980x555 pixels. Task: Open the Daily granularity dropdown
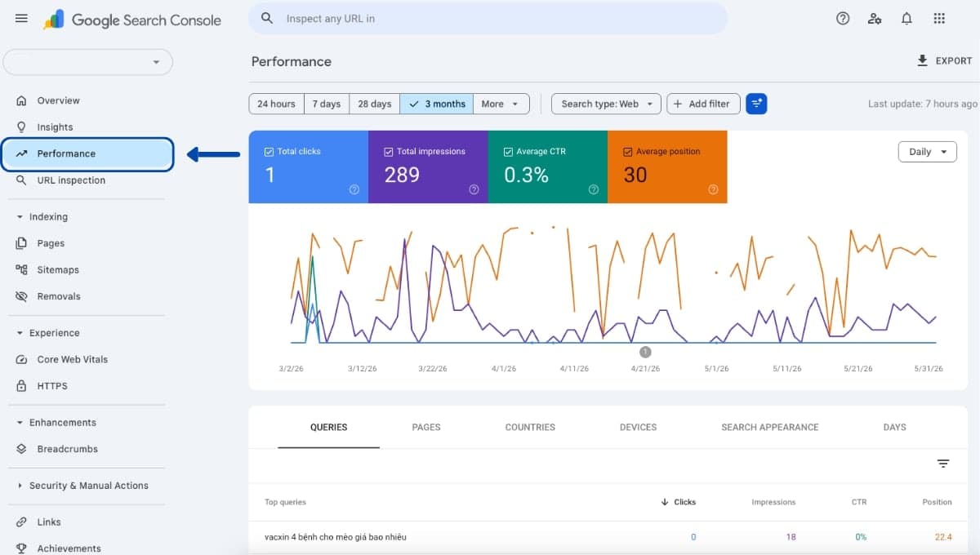point(927,152)
